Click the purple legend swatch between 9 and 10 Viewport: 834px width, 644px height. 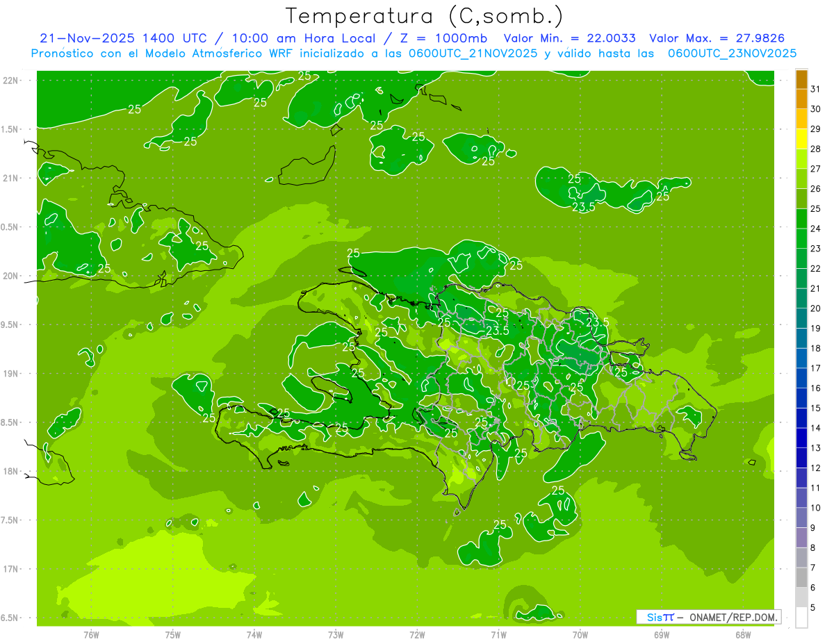[801, 518]
